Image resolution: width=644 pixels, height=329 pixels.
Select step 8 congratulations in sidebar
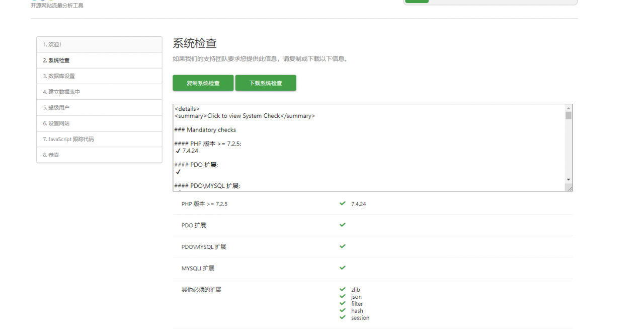click(99, 155)
